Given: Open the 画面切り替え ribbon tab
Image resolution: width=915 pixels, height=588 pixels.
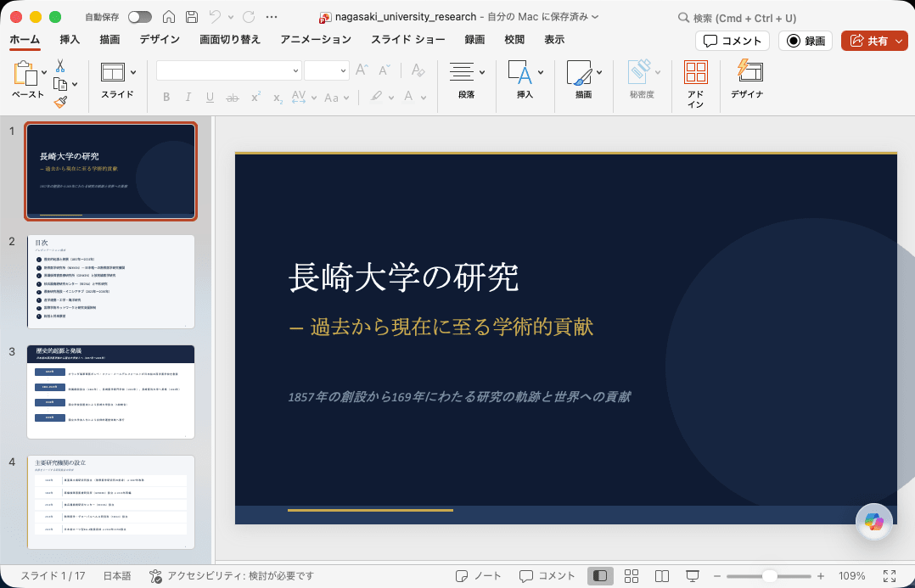Looking at the screenshot, I should tap(230, 40).
